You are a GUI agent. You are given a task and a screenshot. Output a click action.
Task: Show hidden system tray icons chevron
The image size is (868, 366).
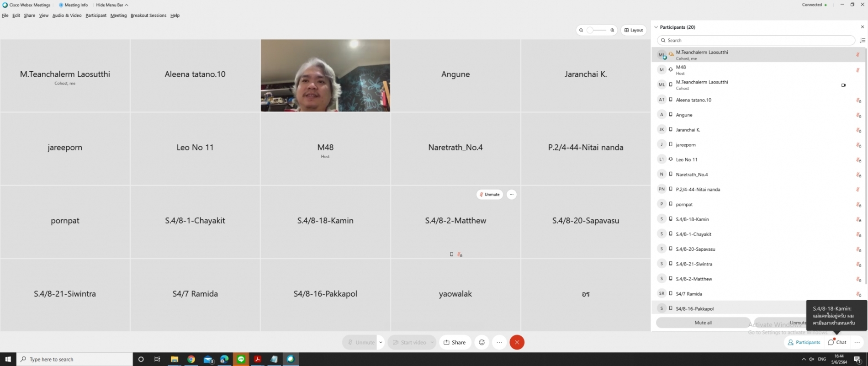804,359
